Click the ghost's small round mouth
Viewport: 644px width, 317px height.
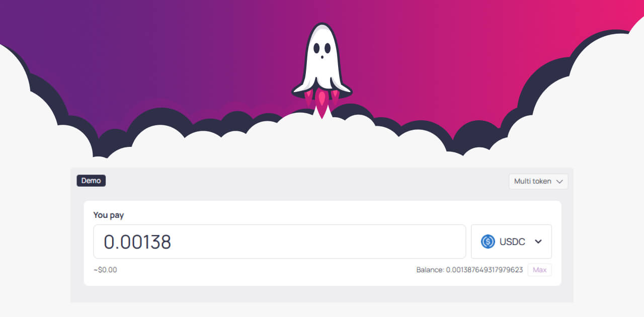[321, 58]
